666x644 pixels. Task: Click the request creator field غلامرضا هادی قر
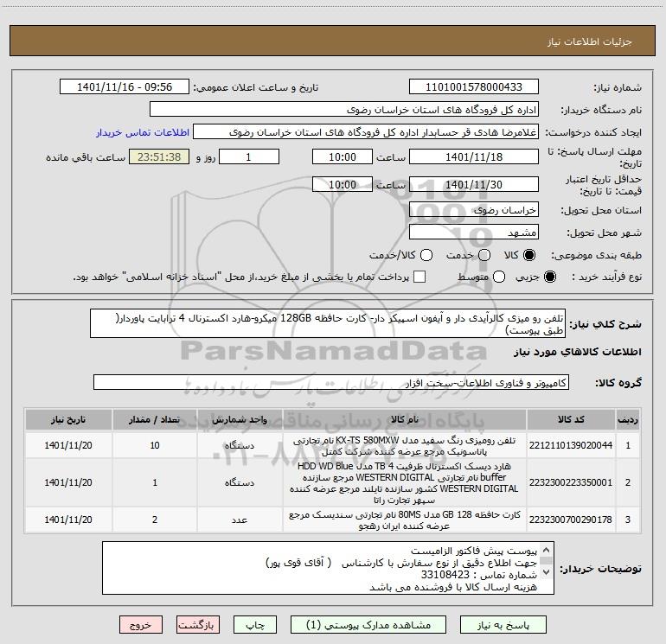[x=366, y=132]
